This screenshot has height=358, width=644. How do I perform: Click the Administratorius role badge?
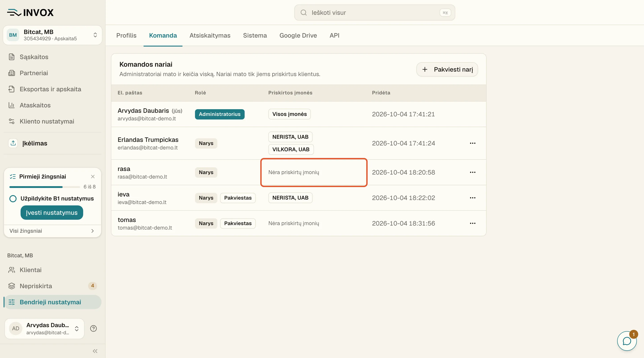(x=220, y=114)
